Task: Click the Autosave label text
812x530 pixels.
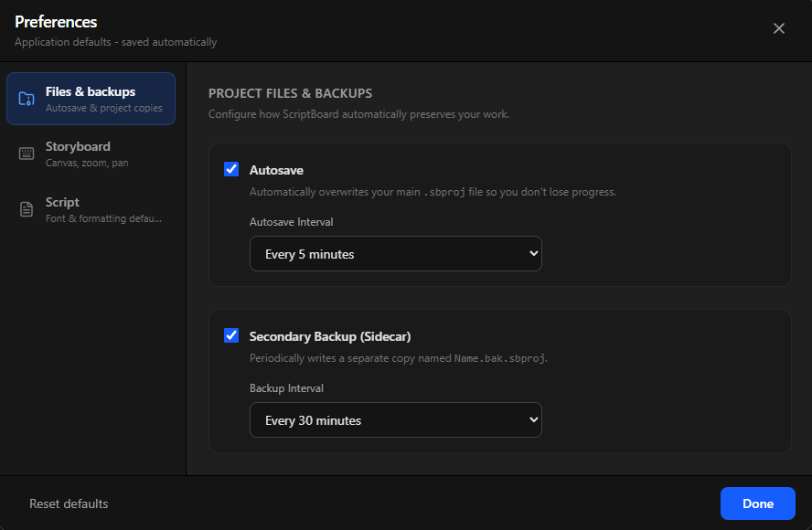Action: (276, 170)
